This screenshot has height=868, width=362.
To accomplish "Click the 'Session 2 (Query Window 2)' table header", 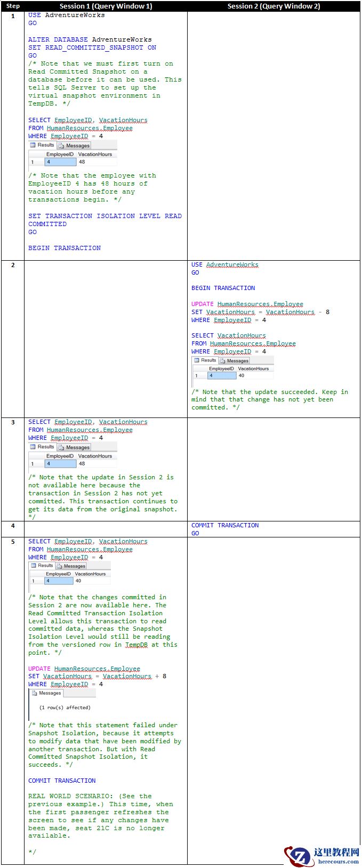I will [273, 6].
